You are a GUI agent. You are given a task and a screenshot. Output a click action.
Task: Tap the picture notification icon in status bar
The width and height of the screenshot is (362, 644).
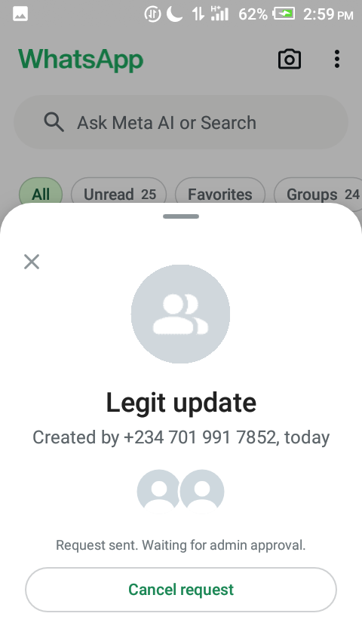[20, 14]
